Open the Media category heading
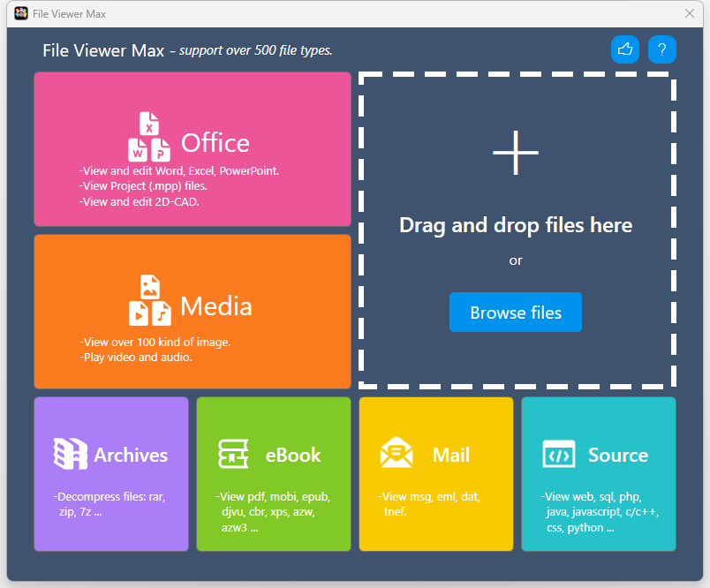Screen dimensions: 710x588 point(216,306)
